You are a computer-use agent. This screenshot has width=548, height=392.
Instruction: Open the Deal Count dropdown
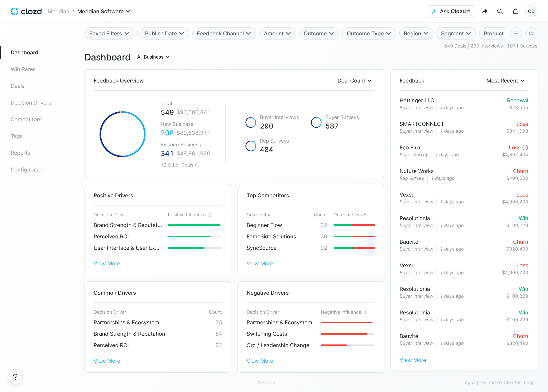(354, 81)
